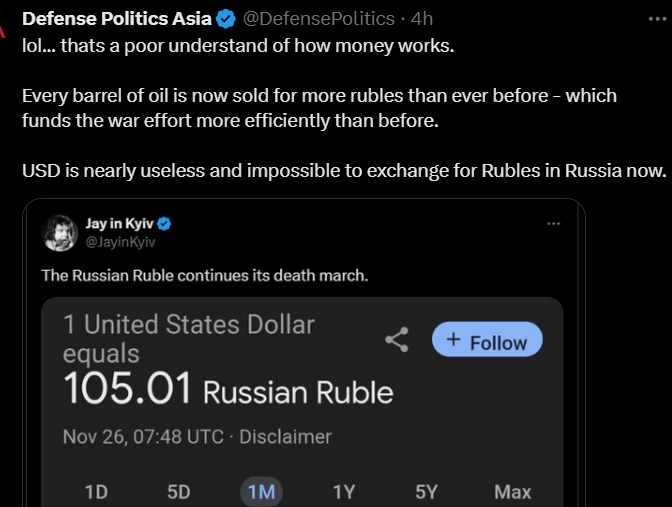672x507 pixels.
Task: Click the quoted text about Ruble death march
Action: (205, 275)
